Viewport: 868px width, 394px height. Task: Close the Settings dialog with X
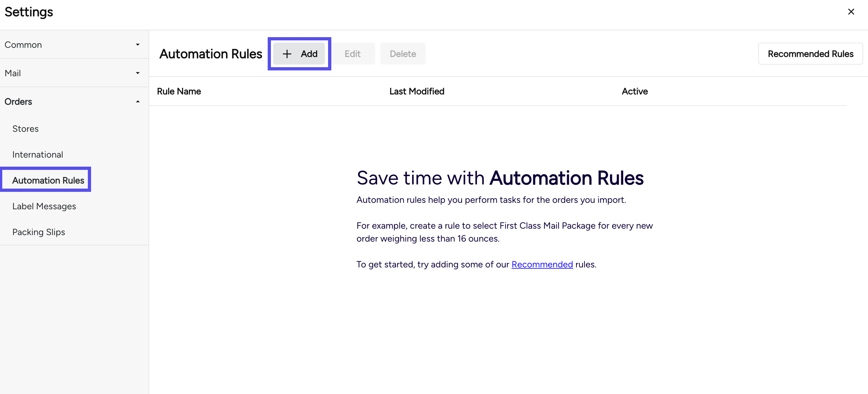point(851,12)
